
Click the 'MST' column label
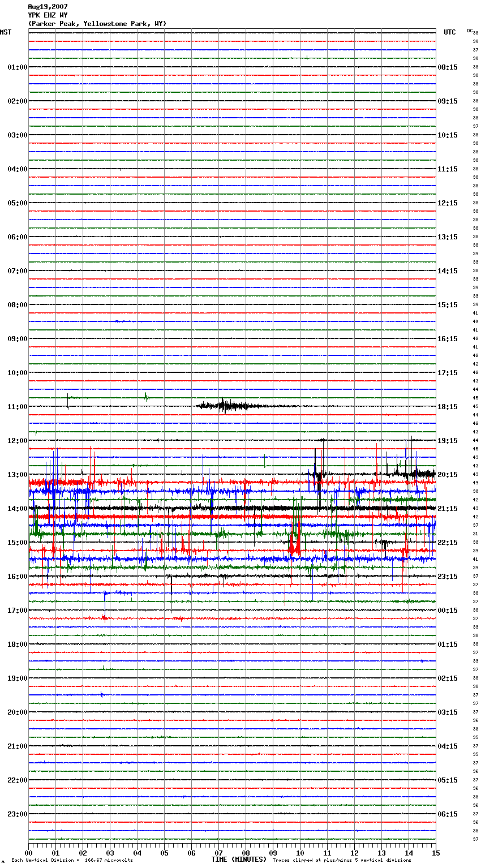(6, 32)
